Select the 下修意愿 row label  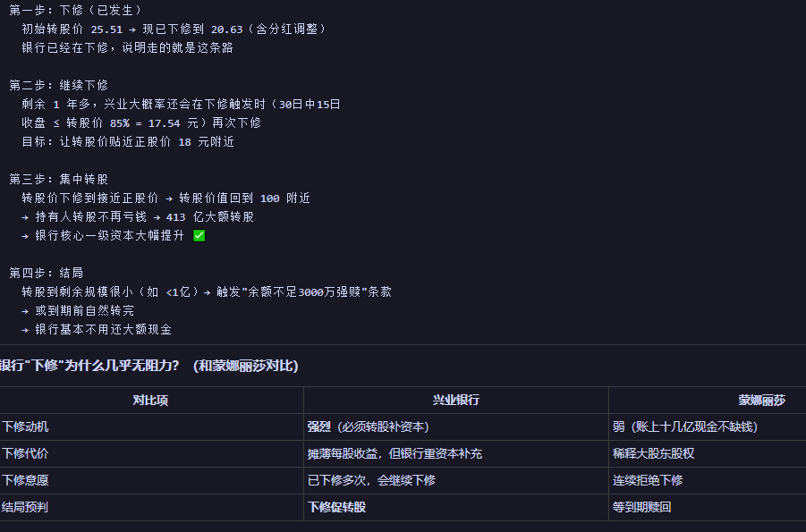click(25, 480)
